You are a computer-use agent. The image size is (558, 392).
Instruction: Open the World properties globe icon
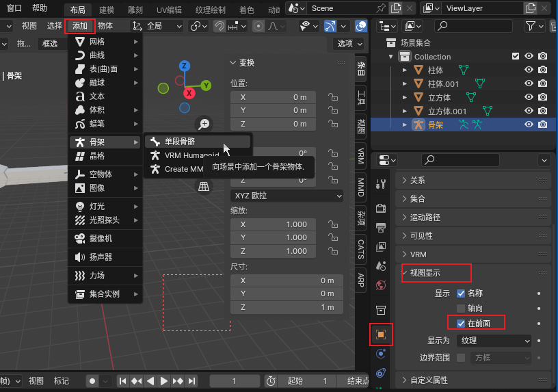381,285
